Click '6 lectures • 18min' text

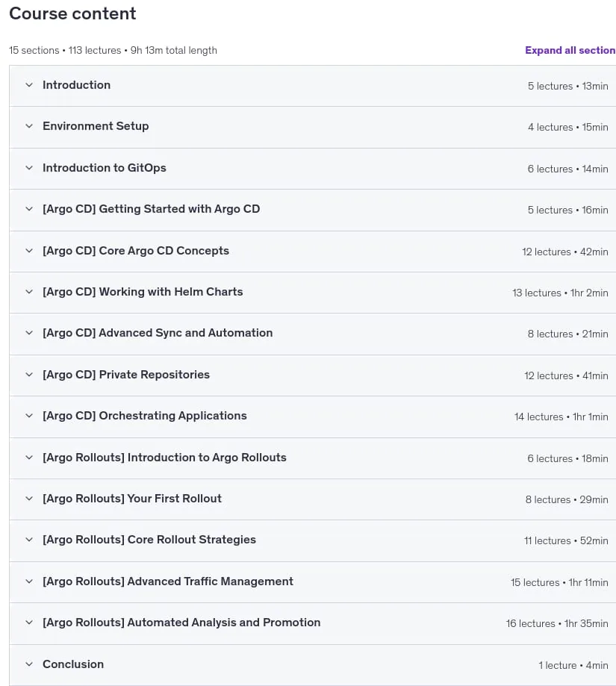[x=568, y=458]
